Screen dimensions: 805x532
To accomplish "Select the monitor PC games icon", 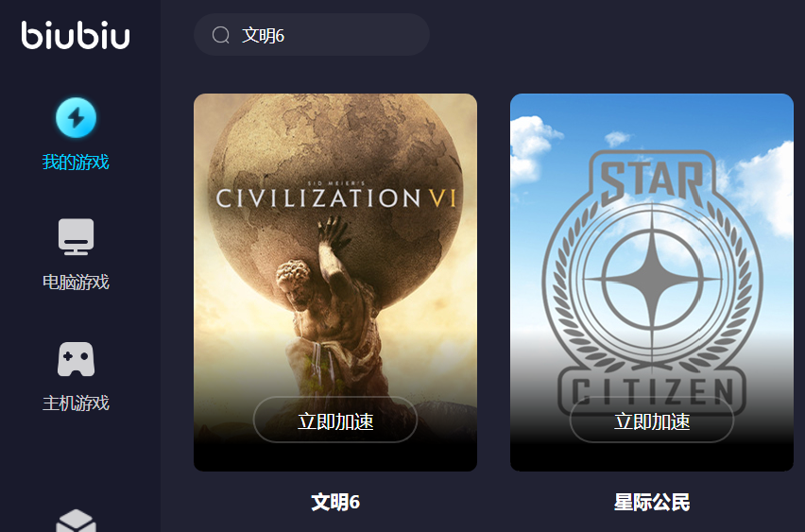I will point(76,237).
